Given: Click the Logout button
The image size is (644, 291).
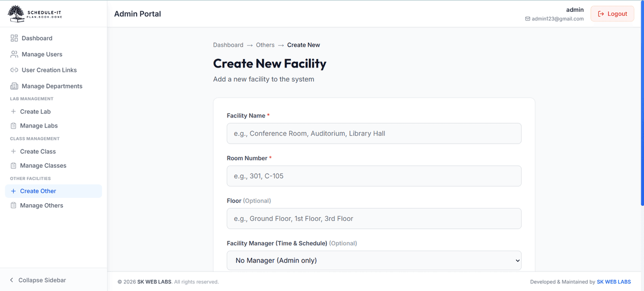Looking at the screenshot, I should coord(612,14).
